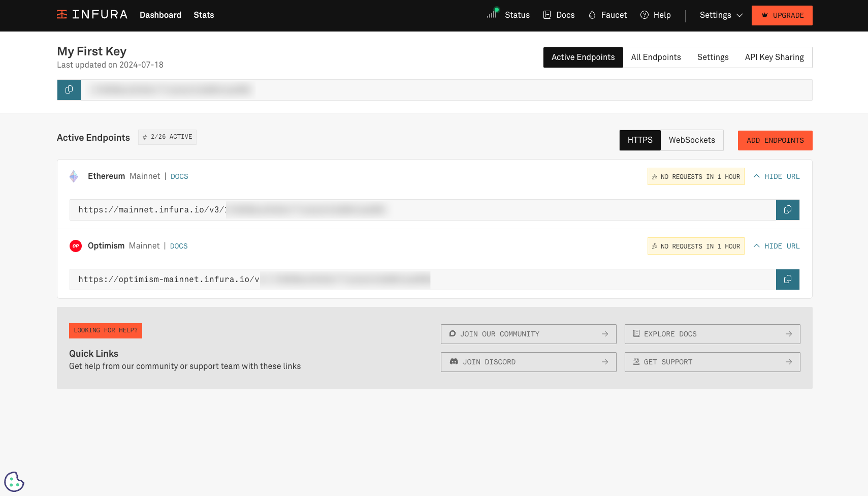Copy the API key with copy icon
The height and width of the screenshot is (496, 868).
(x=69, y=90)
